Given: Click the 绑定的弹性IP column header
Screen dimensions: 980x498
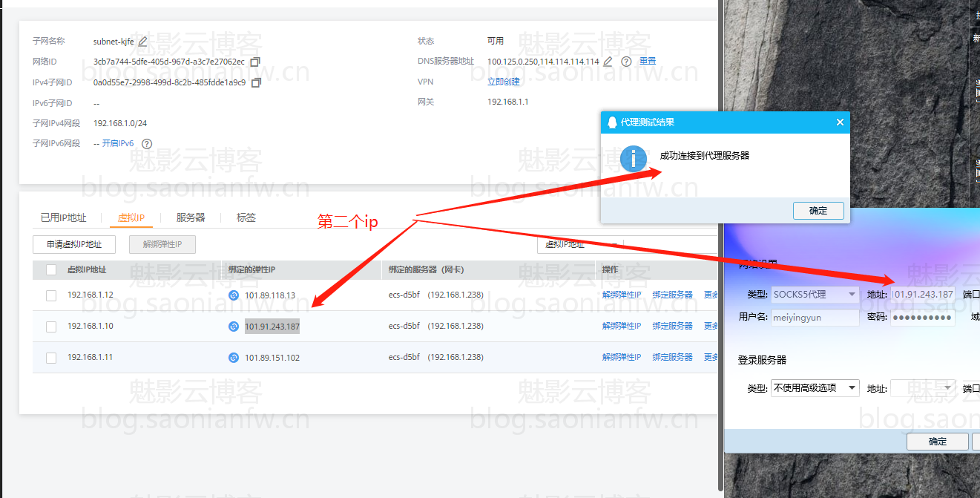Looking at the screenshot, I should pyautogui.click(x=251, y=270).
